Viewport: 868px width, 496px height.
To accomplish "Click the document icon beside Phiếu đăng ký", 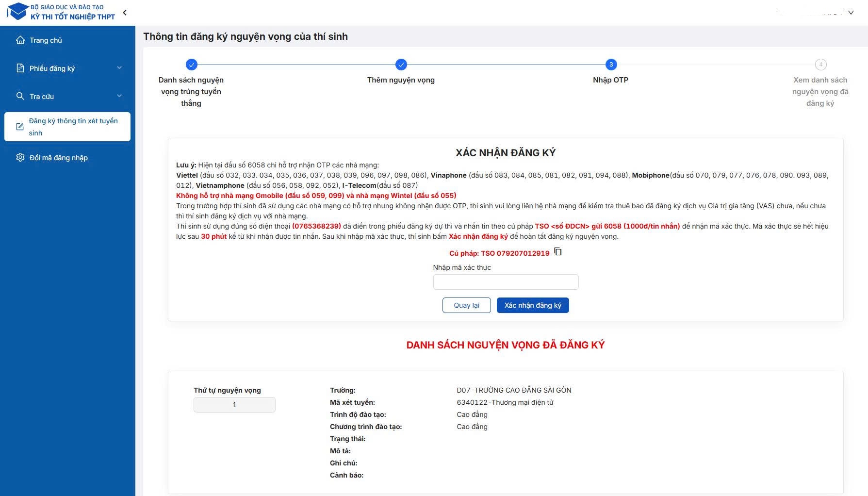I will (20, 68).
